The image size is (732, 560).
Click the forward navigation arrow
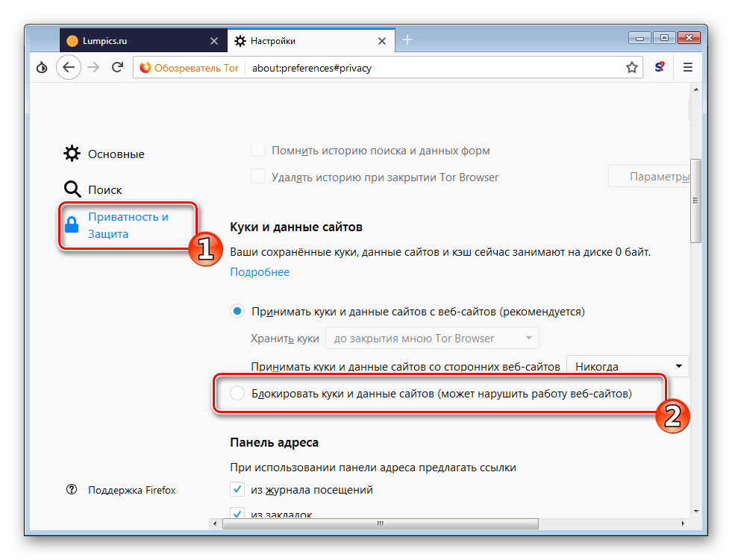(93, 68)
